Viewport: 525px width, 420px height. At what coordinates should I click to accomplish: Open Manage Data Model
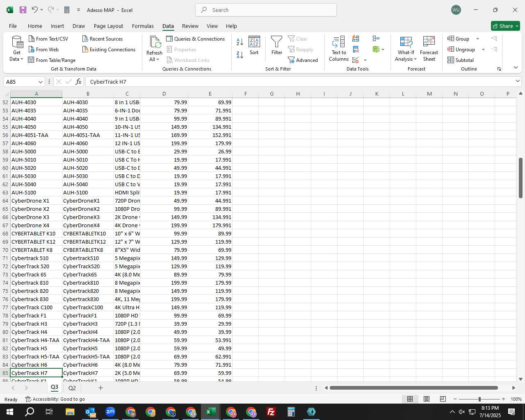tap(376, 49)
